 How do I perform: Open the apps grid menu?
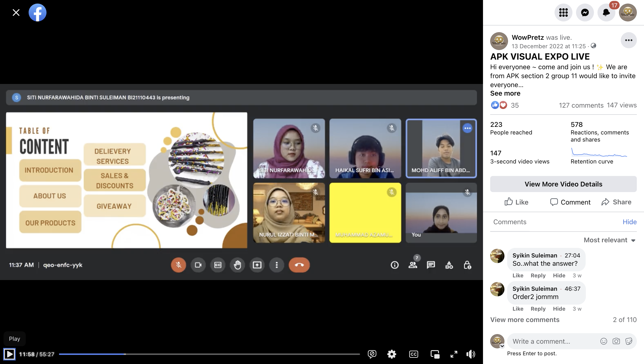tap(563, 13)
